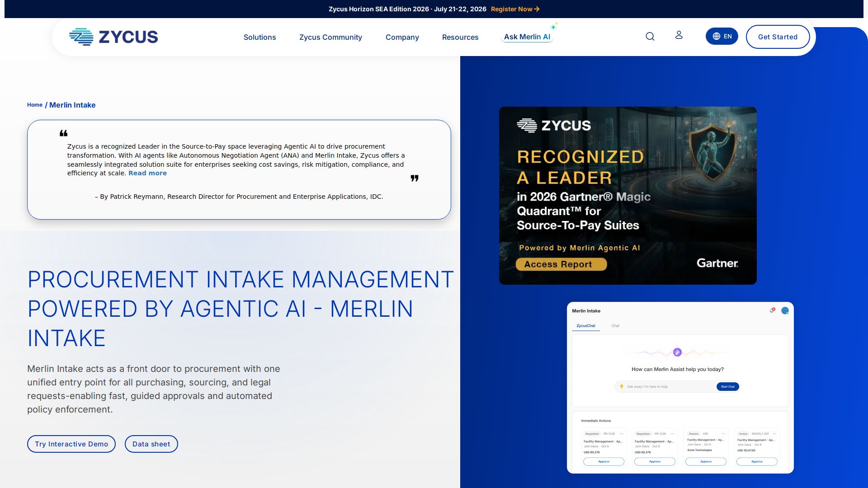868x488 pixels.
Task: Click the purple Merlin assistant orb icon
Action: (x=677, y=352)
